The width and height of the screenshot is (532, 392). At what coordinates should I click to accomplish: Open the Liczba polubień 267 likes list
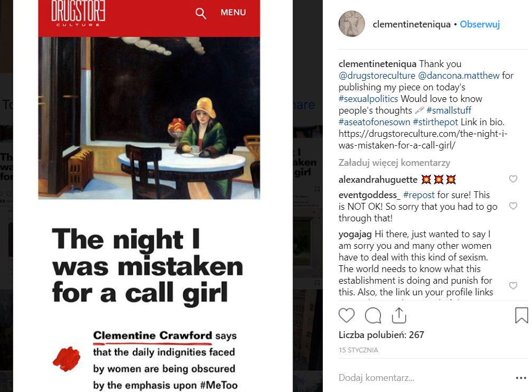[x=381, y=335]
